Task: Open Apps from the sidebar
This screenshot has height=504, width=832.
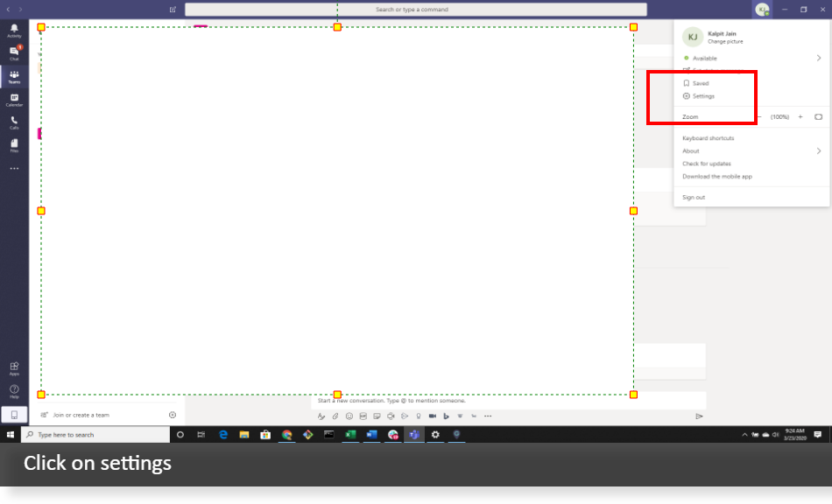Action: coord(13,368)
